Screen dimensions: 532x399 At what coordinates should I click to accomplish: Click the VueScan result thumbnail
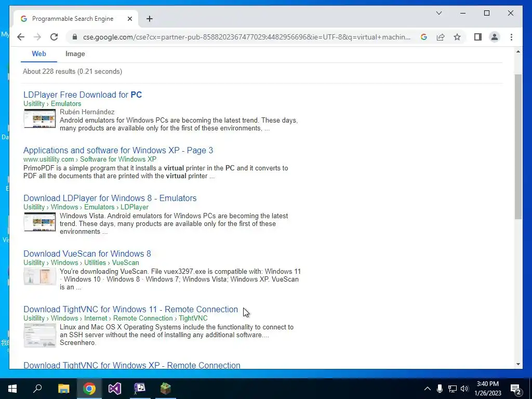coord(39,276)
